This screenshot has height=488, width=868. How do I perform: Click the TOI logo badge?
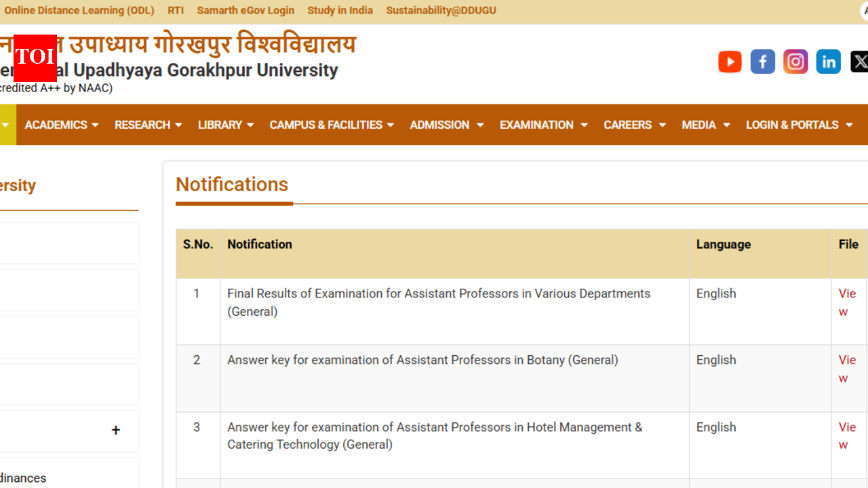pos(35,58)
